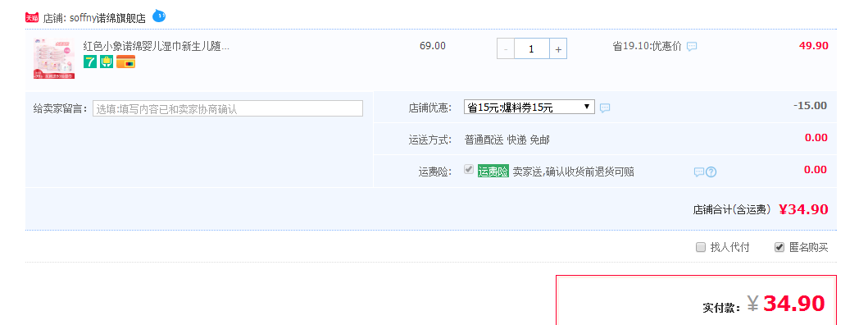The height and width of the screenshot is (325, 868).
Task: Click the 卖家送,确认收货前退货可赔 text
Action: 573,172
